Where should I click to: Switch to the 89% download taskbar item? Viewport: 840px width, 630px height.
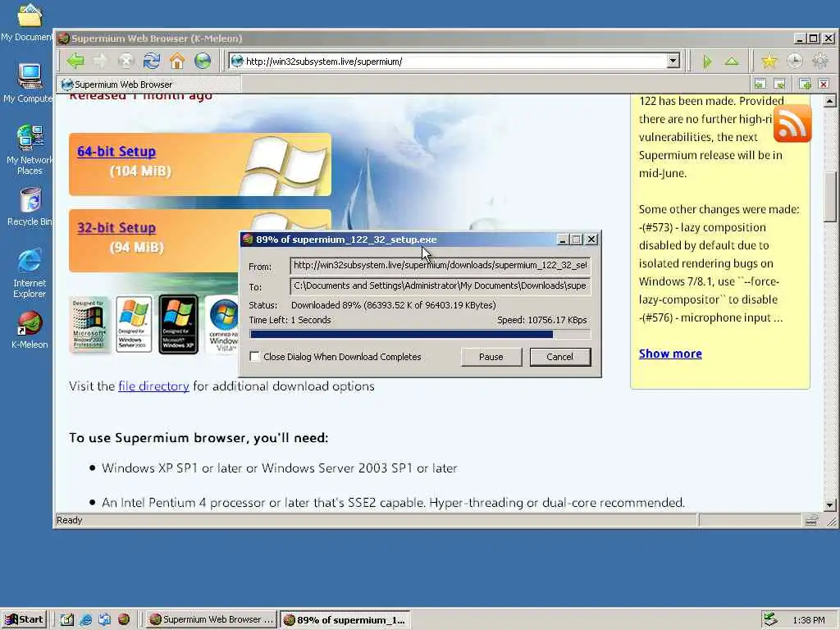click(345, 620)
